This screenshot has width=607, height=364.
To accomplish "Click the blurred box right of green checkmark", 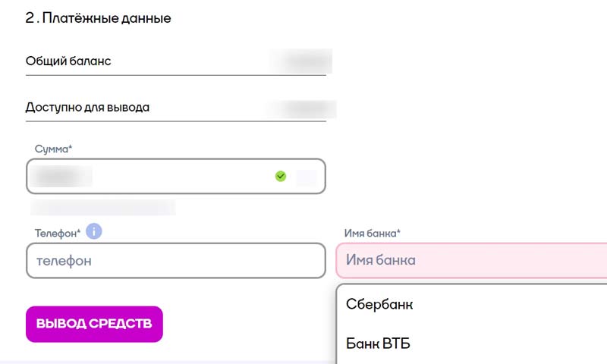I will [307, 177].
